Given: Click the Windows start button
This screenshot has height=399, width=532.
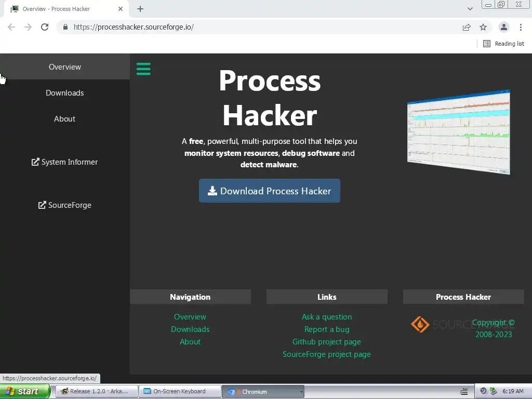Looking at the screenshot, I should click(x=25, y=391).
